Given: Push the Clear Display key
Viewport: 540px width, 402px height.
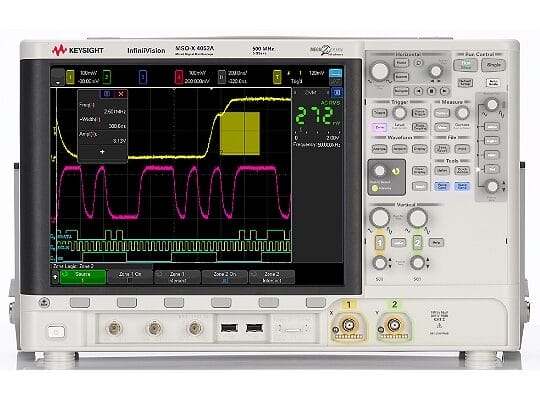Looking at the screenshot, I should (x=419, y=171).
